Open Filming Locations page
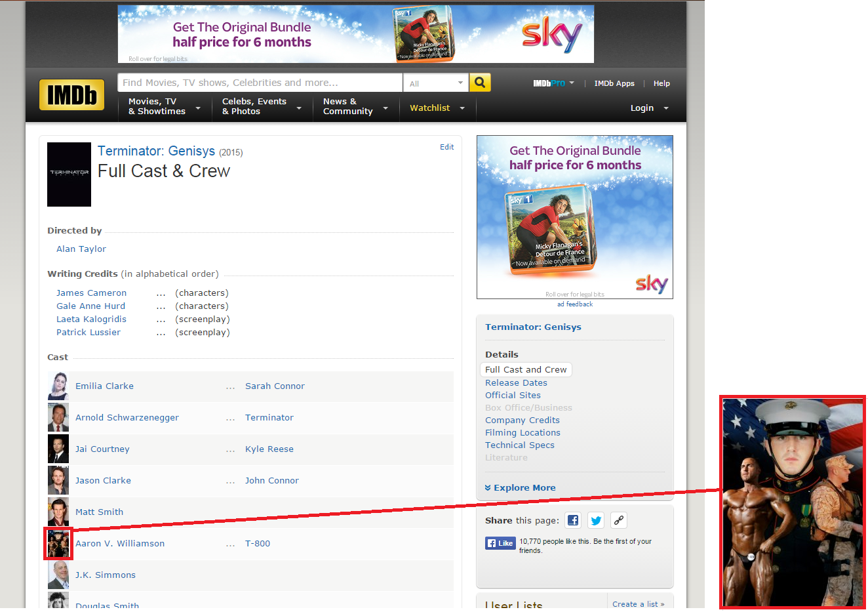 click(x=523, y=432)
